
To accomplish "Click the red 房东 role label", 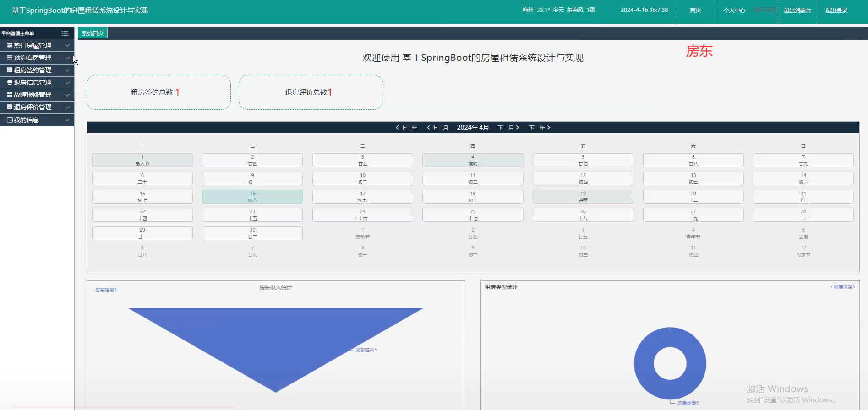I will tap(699, 51).
